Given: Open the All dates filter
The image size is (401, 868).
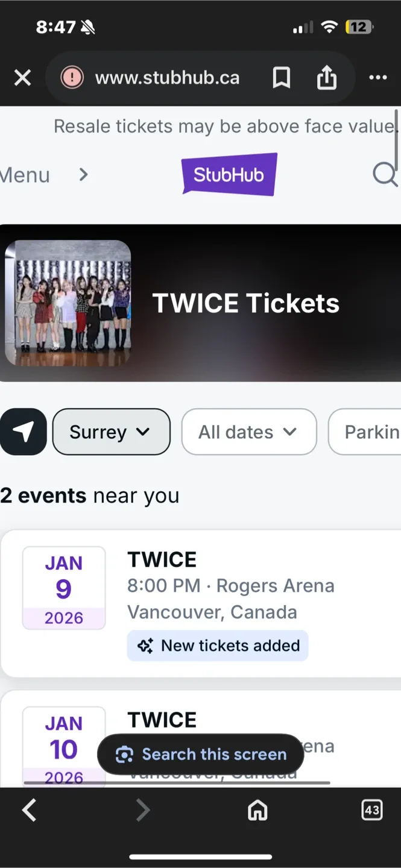Looking at the screenshot, I should pyautogui.click(x=248, y=432).
